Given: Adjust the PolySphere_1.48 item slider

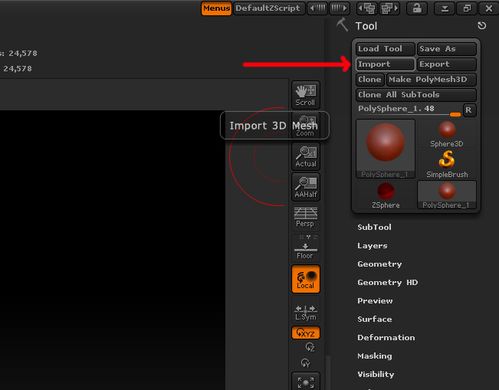Looking at the screenshot, I should coord(409,110).
